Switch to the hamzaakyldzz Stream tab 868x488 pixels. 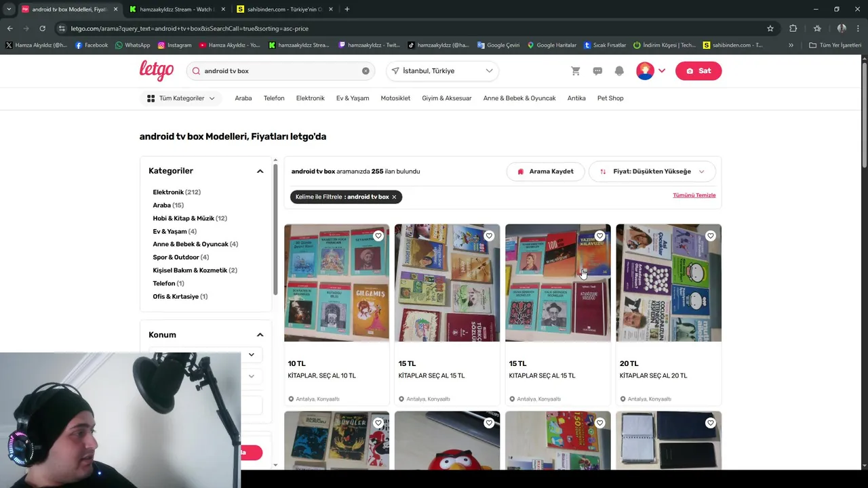pyautogui.click(x=176, y=9)
